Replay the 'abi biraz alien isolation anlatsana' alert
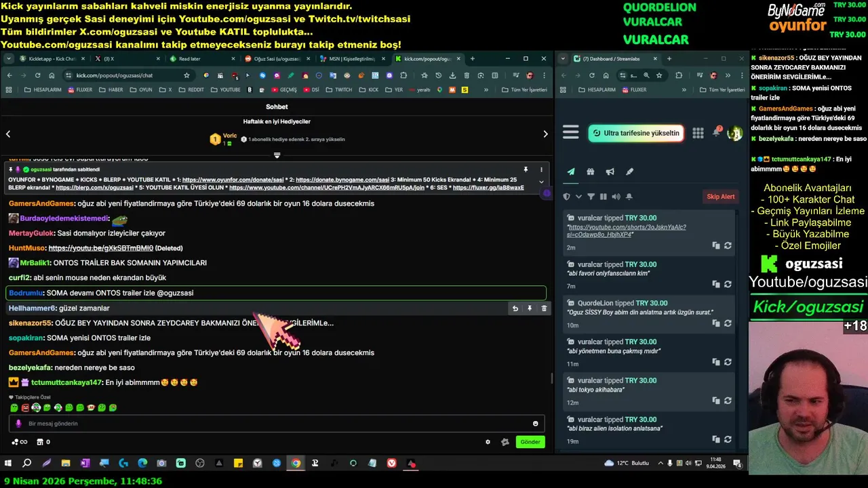The width and height of the screenshot is (868, 488). click(728, 439)
